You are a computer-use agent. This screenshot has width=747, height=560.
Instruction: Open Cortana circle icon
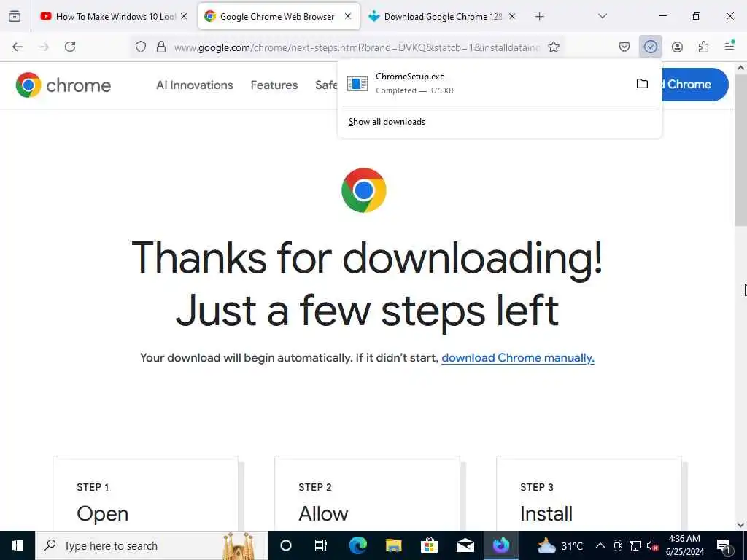pos(285,545)
